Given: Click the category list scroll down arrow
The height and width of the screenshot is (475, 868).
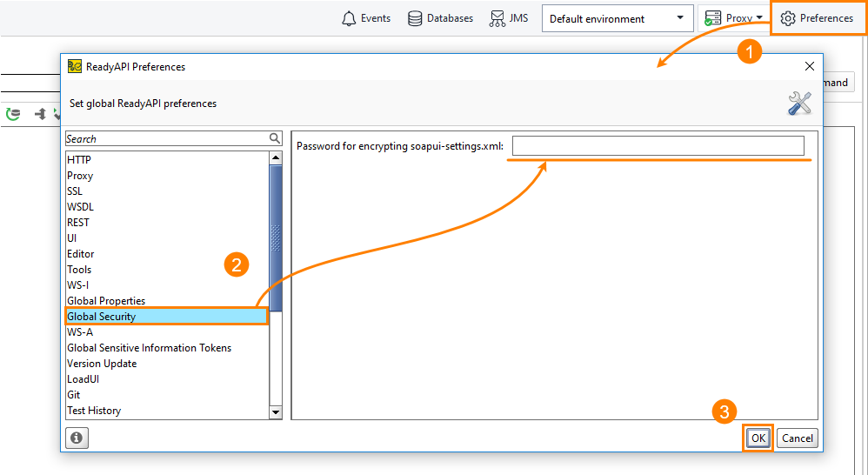Looking at the screenshot, I should [275, 412].
